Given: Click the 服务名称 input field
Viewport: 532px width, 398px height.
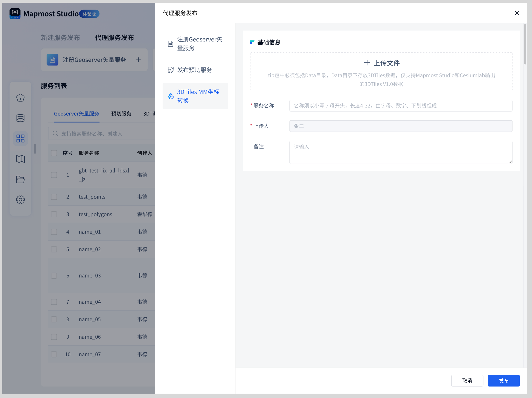Looking at the screenshot, I should 400,106.
